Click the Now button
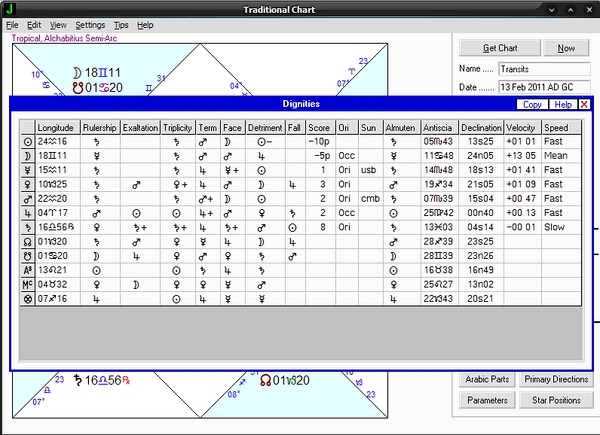600x435 pixels. [x=566, y=48]
